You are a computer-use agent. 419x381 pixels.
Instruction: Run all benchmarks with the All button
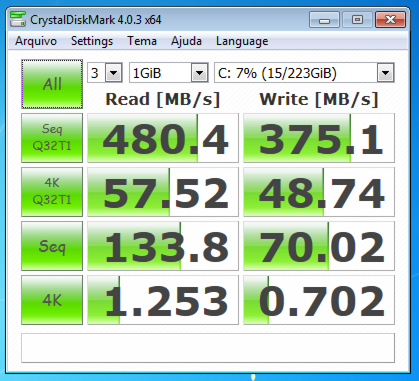[x=52, y=84]
